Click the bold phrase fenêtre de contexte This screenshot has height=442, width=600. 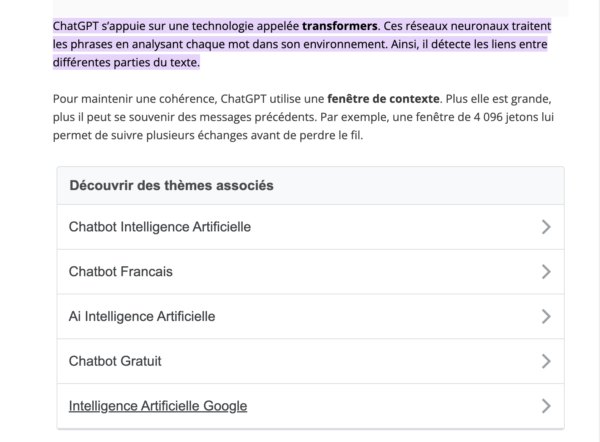383,99
